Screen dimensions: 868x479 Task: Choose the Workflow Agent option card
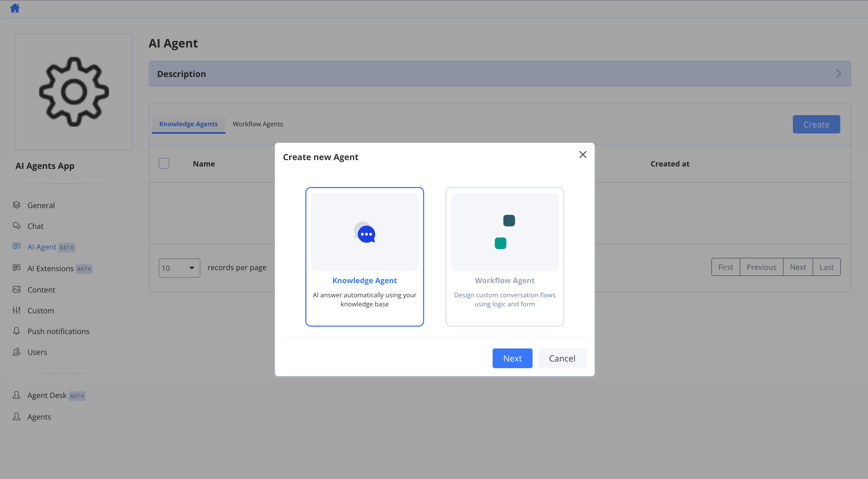(x=505, y=257)
